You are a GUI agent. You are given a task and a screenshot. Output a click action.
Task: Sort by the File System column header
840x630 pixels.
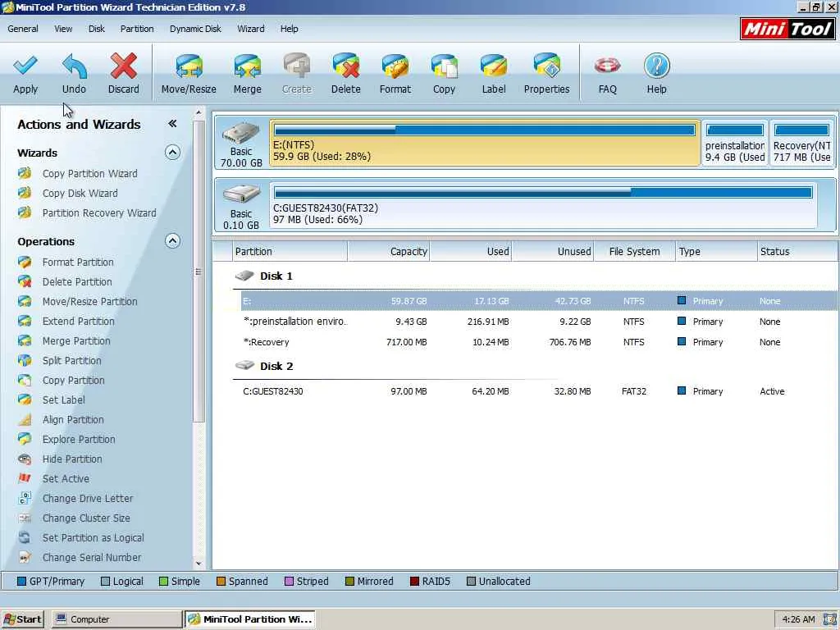635,252
